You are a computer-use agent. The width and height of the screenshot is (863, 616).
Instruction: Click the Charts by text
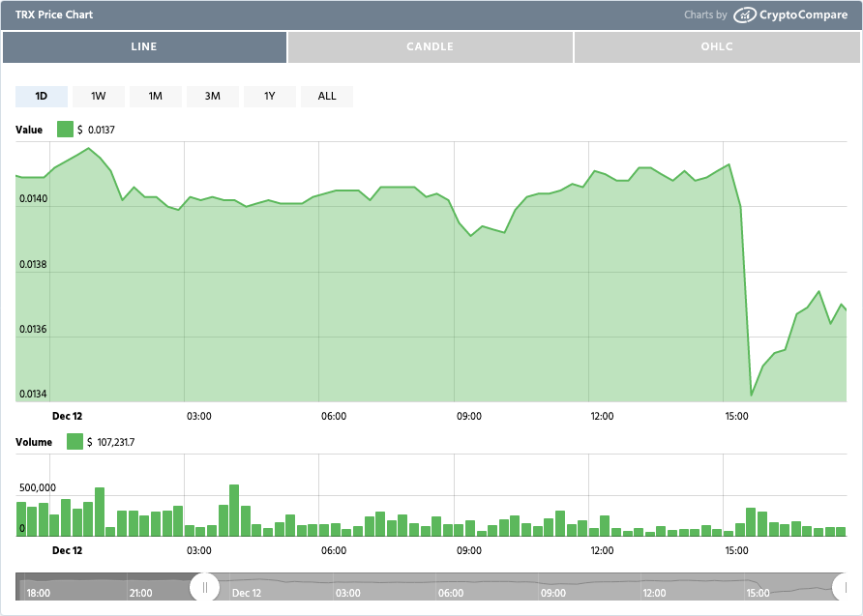[705, 15]
